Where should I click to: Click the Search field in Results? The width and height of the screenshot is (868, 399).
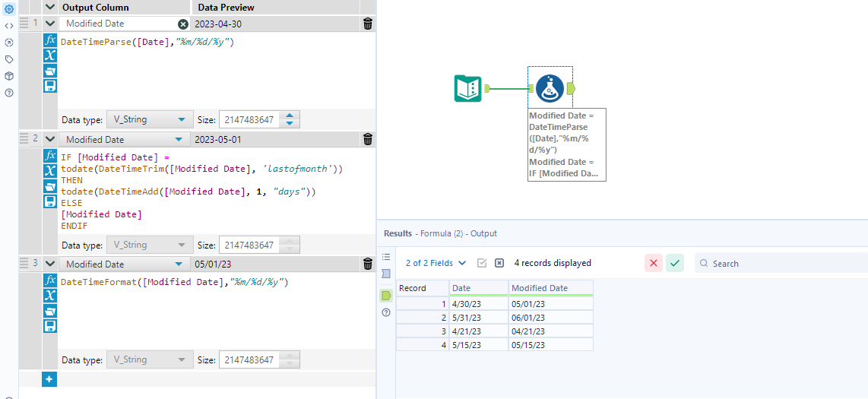(x=783, y=263)
